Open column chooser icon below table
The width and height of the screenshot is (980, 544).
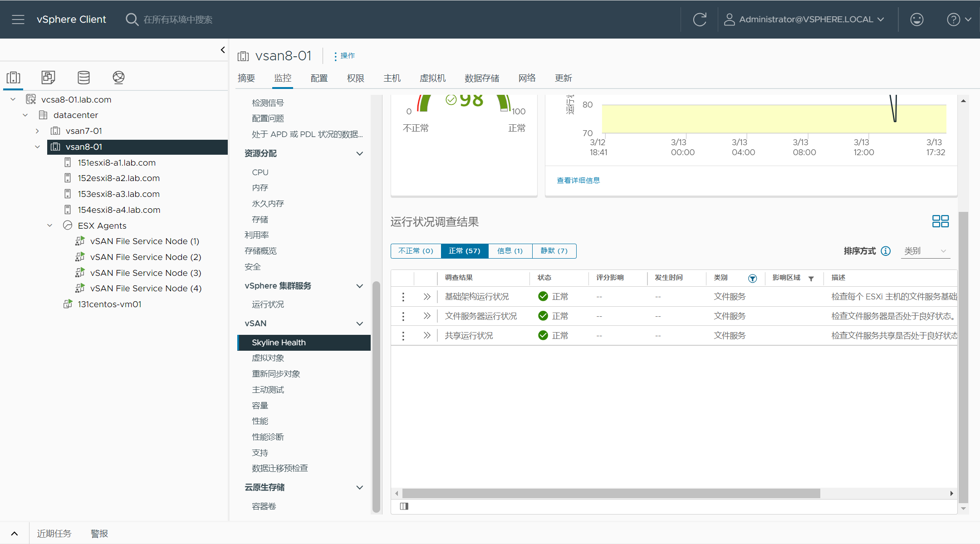click(x=404, y=506)
